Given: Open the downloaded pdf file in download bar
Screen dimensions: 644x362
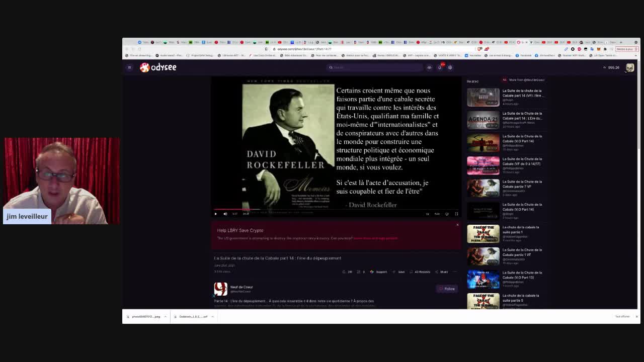Looking at the screenshot, I should click(x=191, y=317).
